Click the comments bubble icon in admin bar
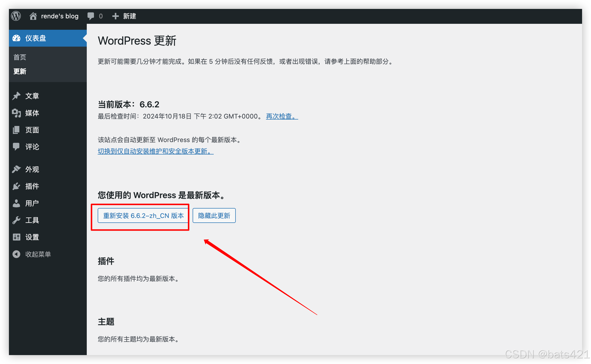The height and width of the screenshot is (364, 591). pos(91,16)
